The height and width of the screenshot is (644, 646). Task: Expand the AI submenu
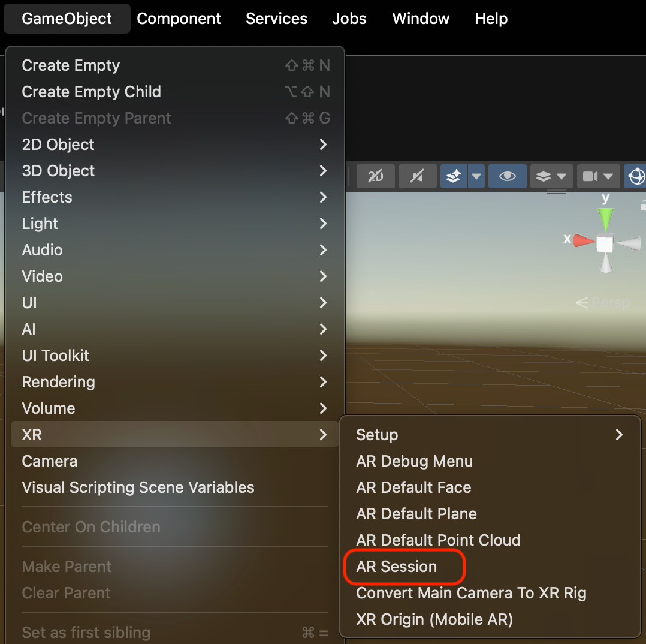(175, 329)
